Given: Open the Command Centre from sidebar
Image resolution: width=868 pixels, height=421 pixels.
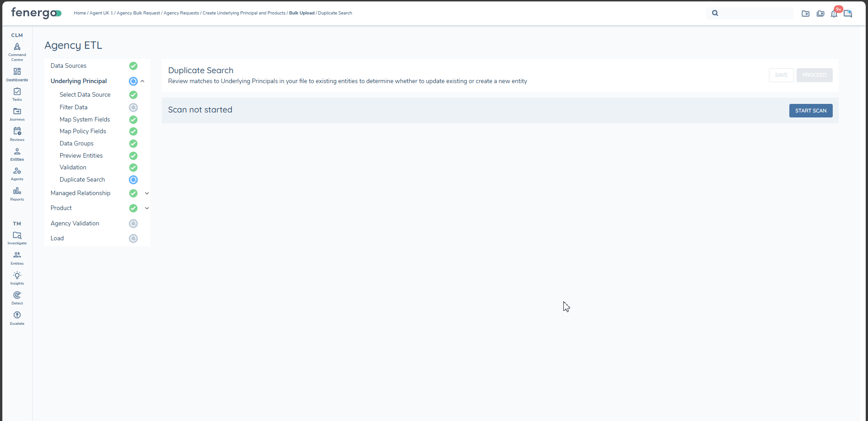Looking at the screenshot, I should (17, 50).
